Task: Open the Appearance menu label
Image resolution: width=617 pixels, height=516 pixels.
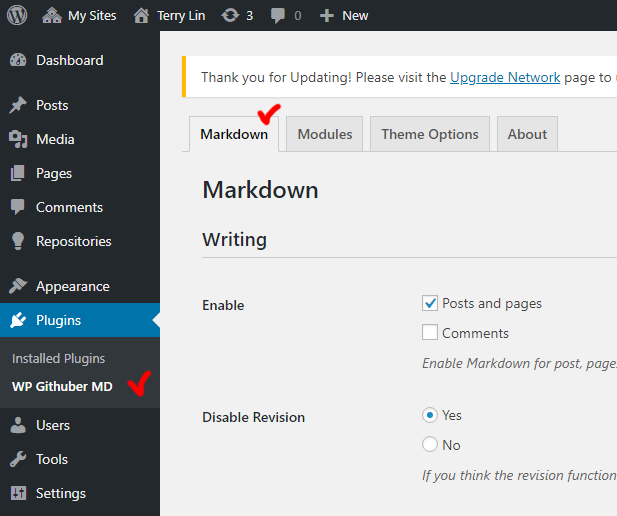Action: click(x=73, y=287)
